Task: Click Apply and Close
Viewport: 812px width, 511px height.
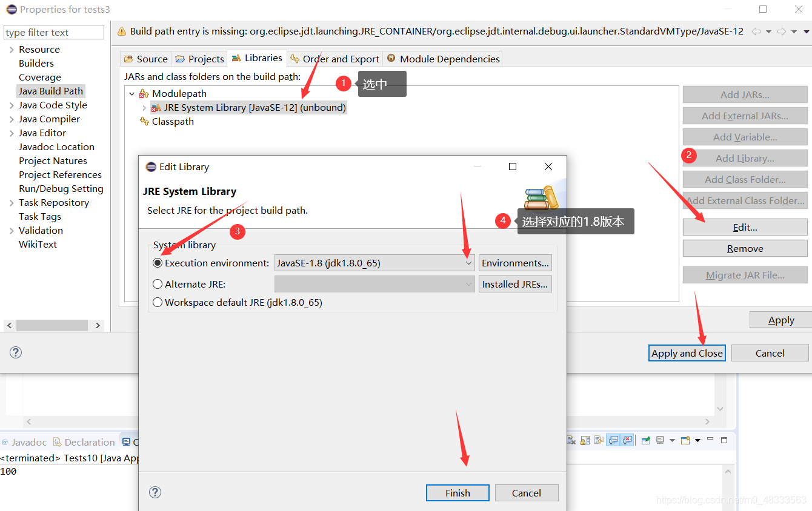Action: (687, 353)
